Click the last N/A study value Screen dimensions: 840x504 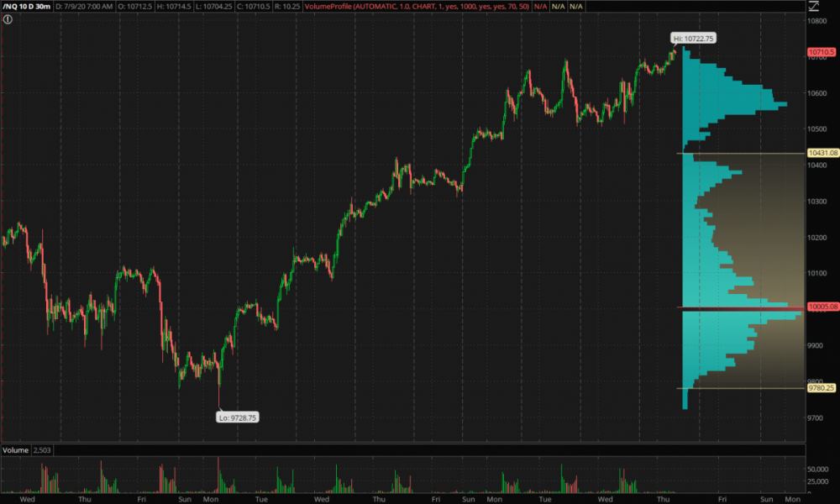tap(577, 6)
